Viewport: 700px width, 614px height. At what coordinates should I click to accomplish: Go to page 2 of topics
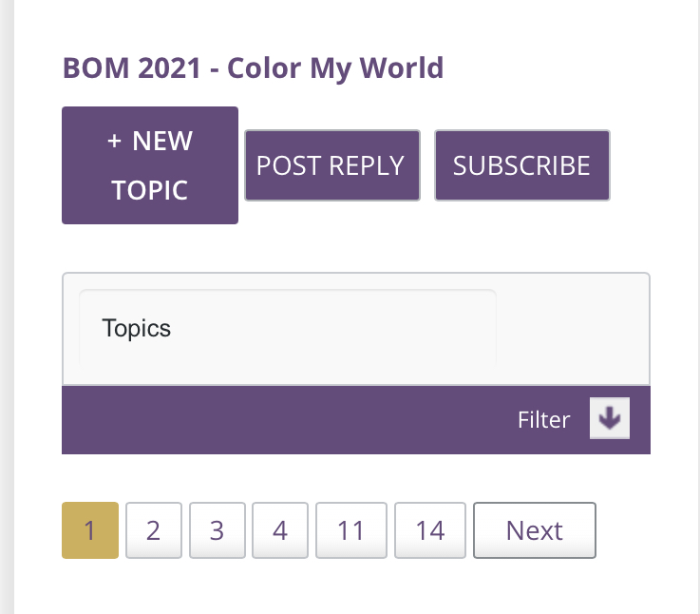tap(154, 530)
